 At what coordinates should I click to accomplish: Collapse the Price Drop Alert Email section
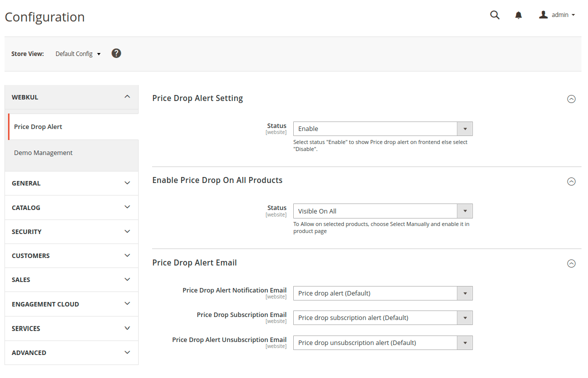[x=571, y=263]
